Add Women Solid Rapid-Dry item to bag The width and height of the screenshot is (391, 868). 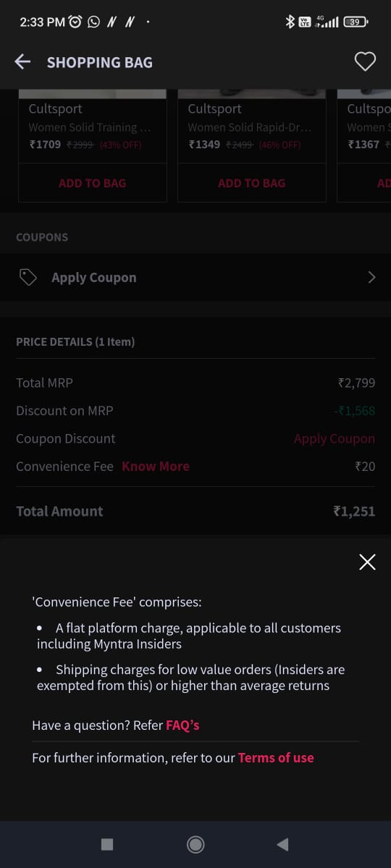251,183
